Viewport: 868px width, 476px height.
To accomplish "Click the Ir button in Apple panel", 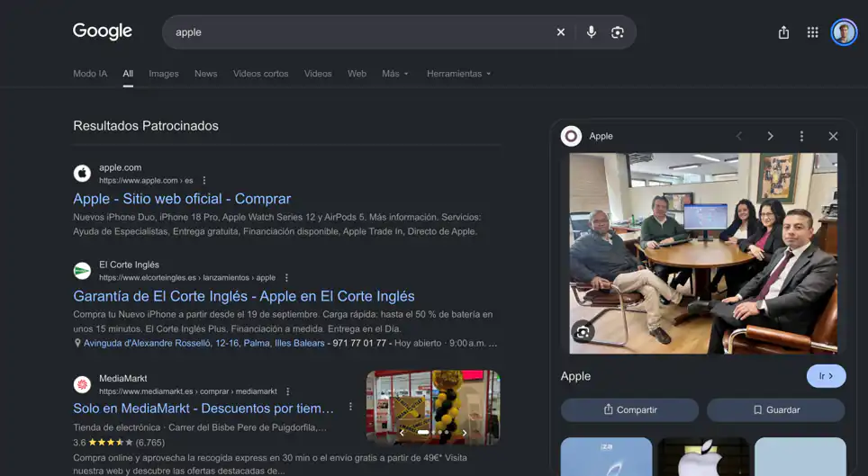I will [826, 376].
